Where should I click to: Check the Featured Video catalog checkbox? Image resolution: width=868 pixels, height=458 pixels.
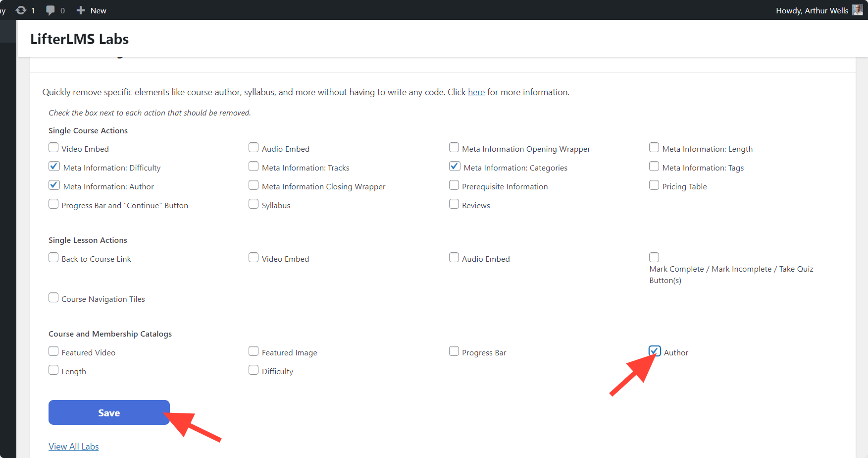coord(53,351)
